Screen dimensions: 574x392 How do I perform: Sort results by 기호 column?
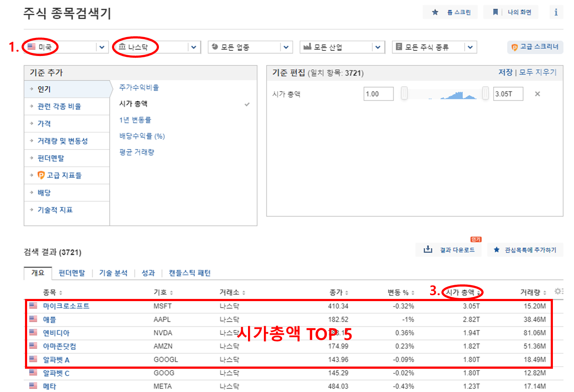[x=163, y=292]
